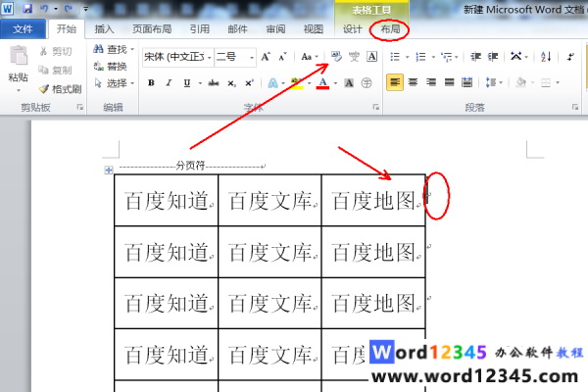Click the Justify alignment icon
The width and height of the screenshot is (588, 392).
[x=449, y=82]
